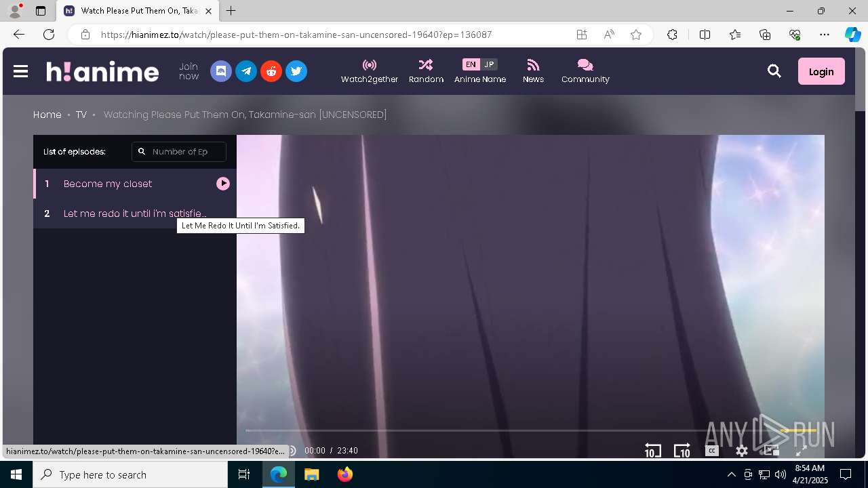Toggle split screen view
Screen dimensions: 868x488
coord(705,35)
